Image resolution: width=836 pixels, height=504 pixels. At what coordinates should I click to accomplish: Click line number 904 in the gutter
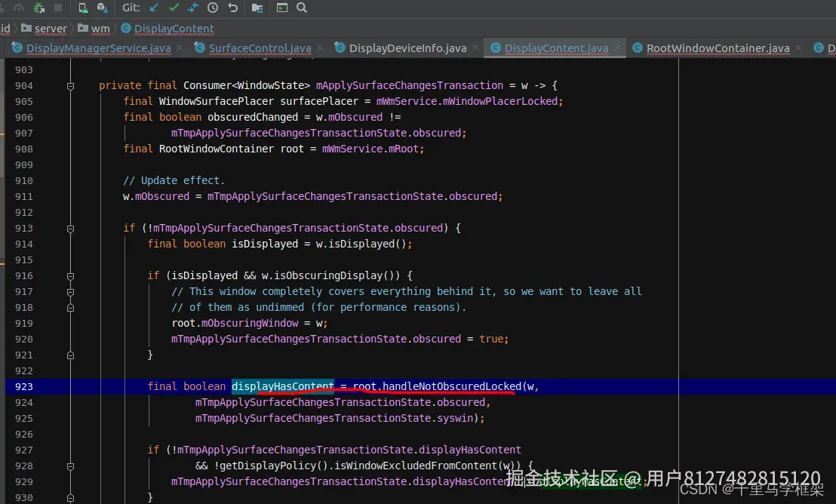click(x=24, y=85)
